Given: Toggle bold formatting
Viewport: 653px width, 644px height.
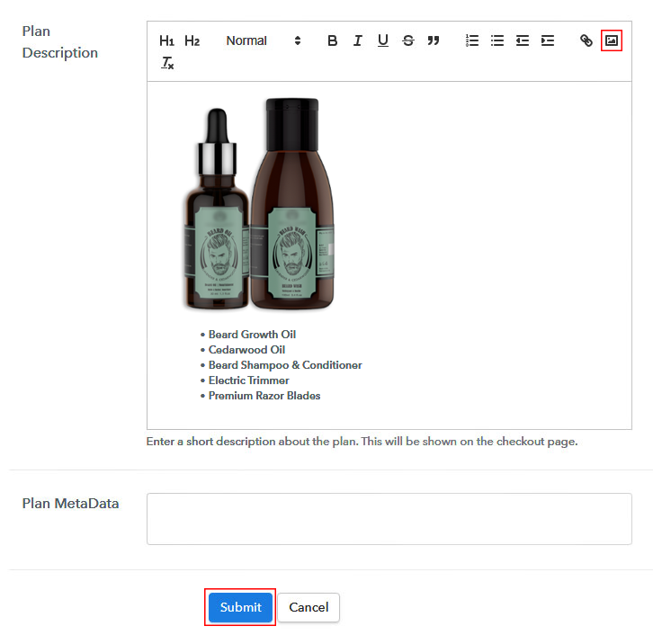Looking at the screenshot, I should [x=332, y=40].
